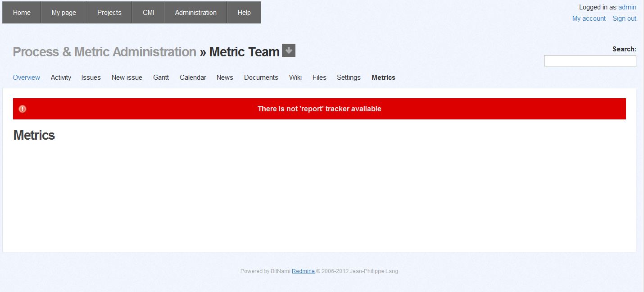Open Process & Metric Administration parent project

(104, 52)
